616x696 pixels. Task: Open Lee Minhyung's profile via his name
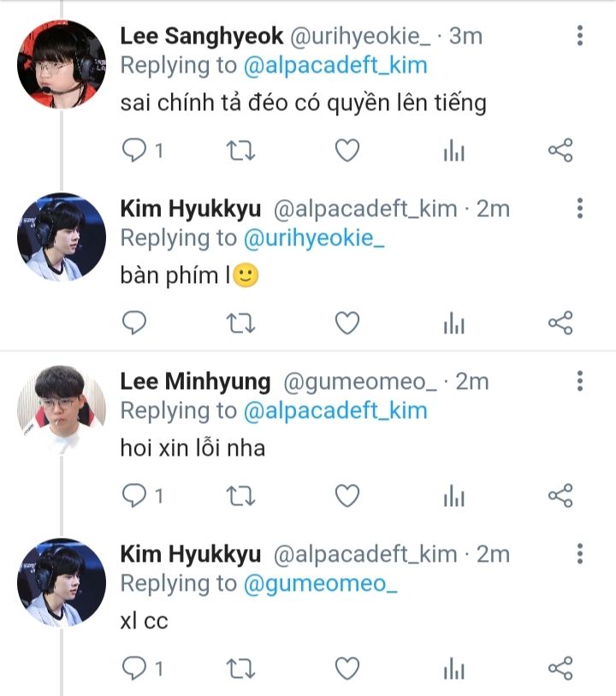[195, 380]
